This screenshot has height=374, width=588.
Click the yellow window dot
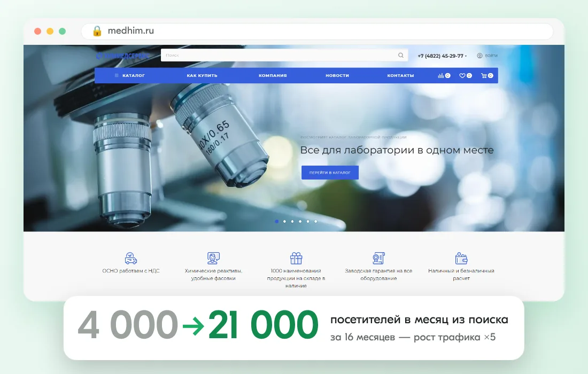(x=50, y=31)
